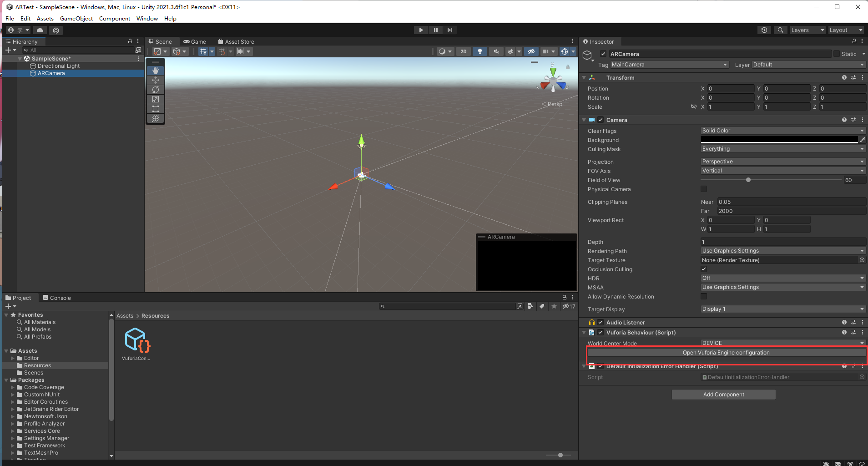Enable the Physical Camera checkbox

coord(704,189)
